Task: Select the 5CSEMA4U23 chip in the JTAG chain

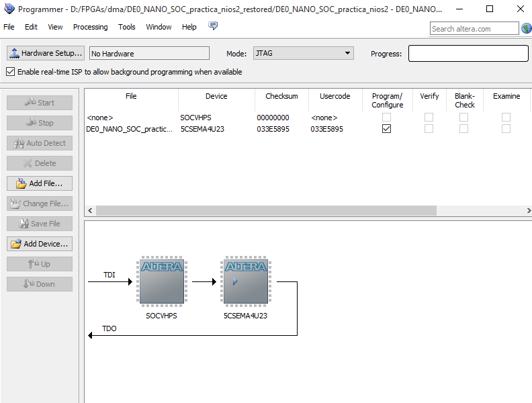Action: click(x=246, y=281)
